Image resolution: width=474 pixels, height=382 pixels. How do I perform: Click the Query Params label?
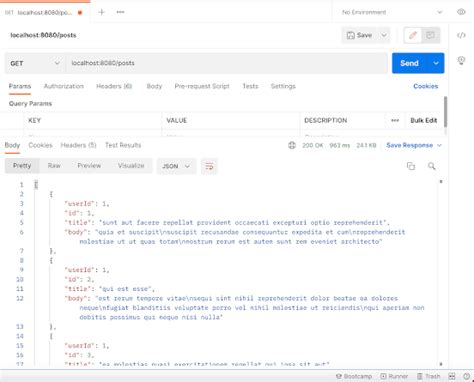click(30, 103)
